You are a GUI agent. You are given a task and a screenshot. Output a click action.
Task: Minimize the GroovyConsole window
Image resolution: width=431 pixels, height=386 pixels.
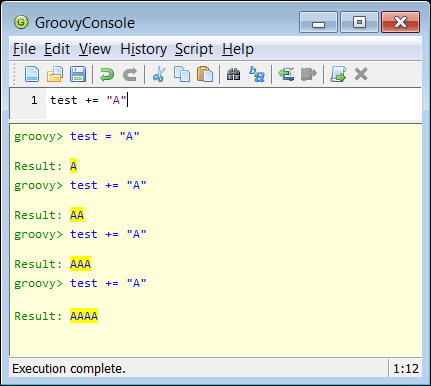[x=318, y=22]
